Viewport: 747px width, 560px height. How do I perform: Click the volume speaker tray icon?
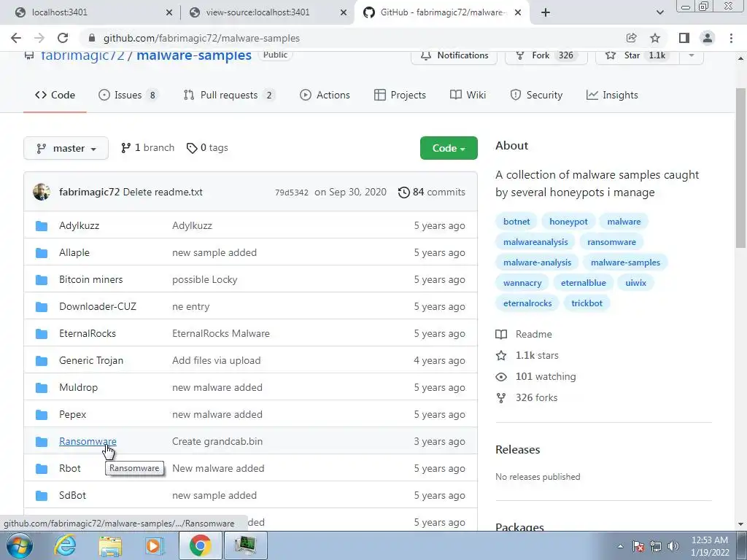coord(673,546)
